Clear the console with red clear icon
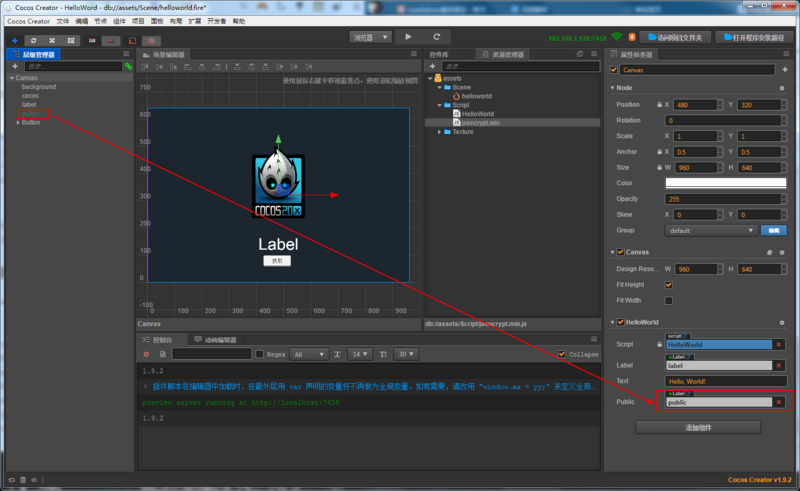Screen dimensions: 800x491 [146, 354]
